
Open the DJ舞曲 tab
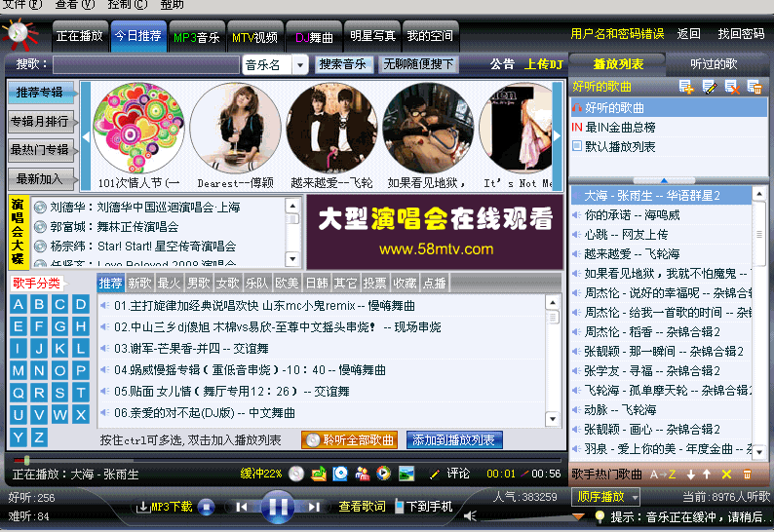(314, 36)
